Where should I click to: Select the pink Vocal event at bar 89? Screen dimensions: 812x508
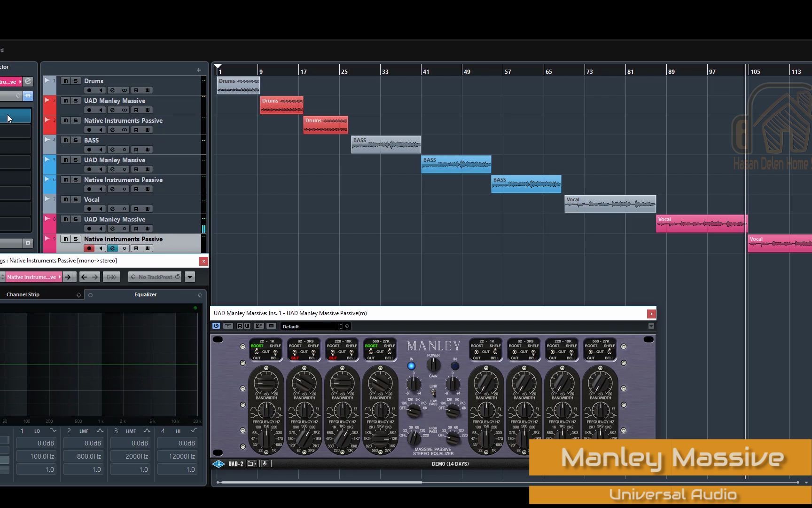[702, 223]
